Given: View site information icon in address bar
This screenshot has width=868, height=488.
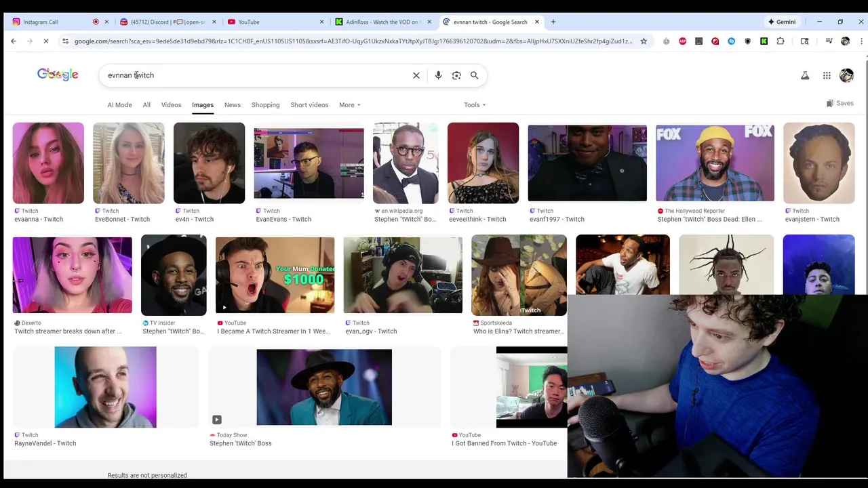Looking at the screenshot, I should (65, 41).
